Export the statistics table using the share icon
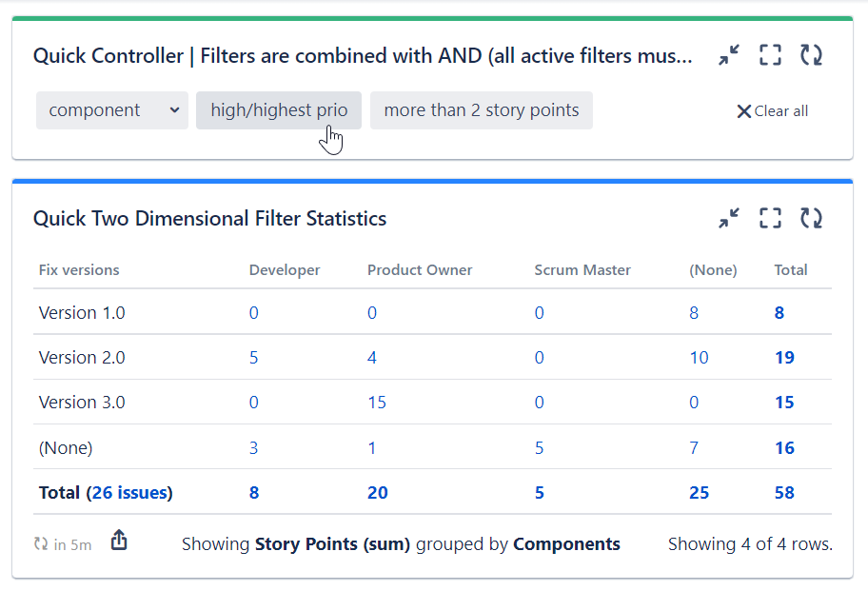Image resolution: width=868 pixels, height=591 pixels. (x=118, y=540)
